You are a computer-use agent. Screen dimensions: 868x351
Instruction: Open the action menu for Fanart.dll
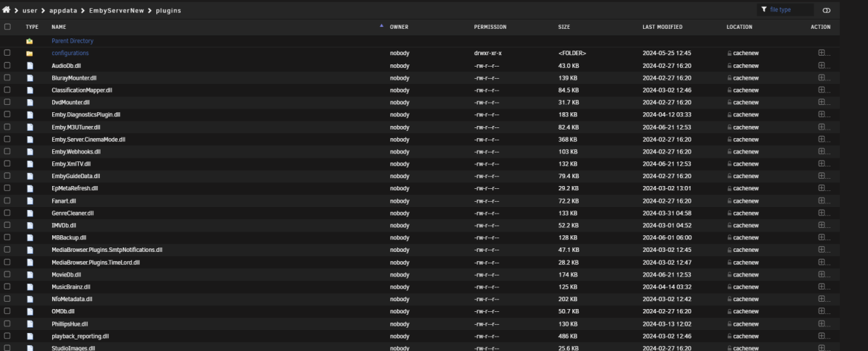pyautogui.click(x=821, y=201)
